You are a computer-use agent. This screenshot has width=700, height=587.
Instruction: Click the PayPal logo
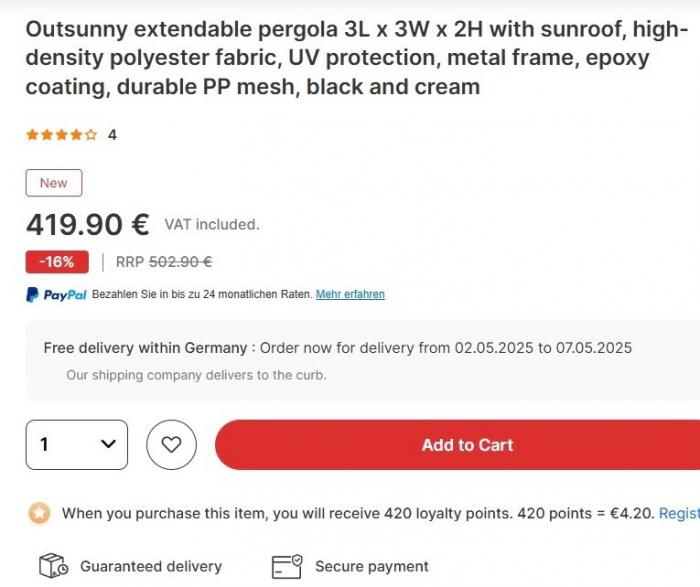tap(56, 295)
